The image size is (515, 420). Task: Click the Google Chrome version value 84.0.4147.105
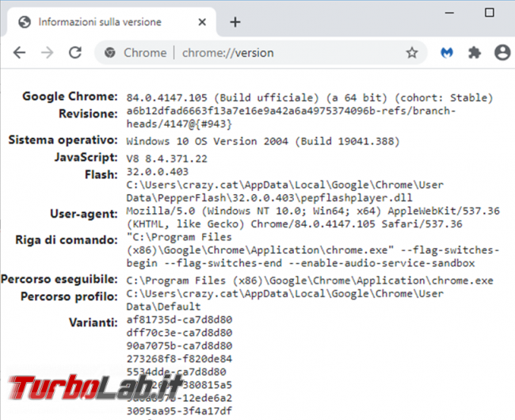click(x=167, y=97)
